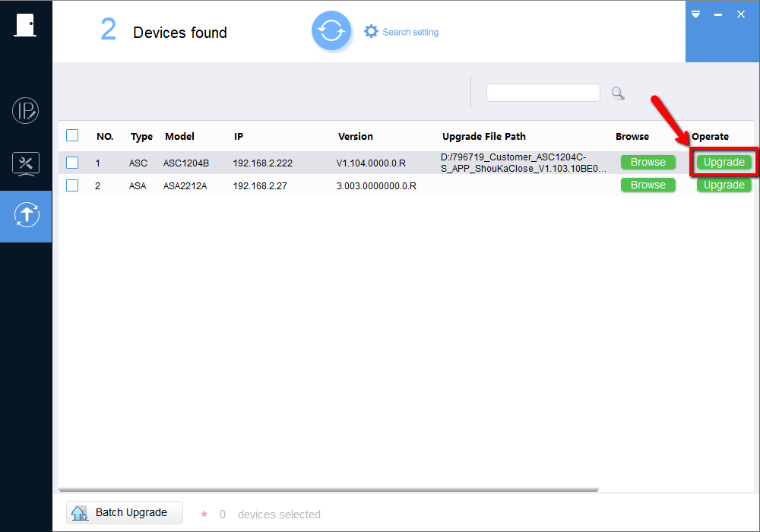Open the title bar dropdown menu arrow
Image resolution: width=760 pixels, height=532 pixels.
[695, 14]
